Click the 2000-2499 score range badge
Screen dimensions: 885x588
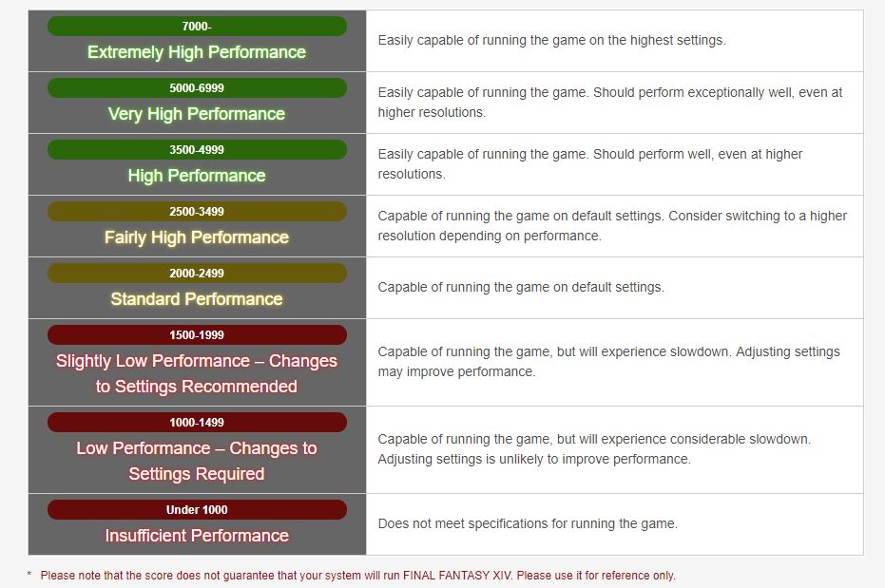click(197, 274)
